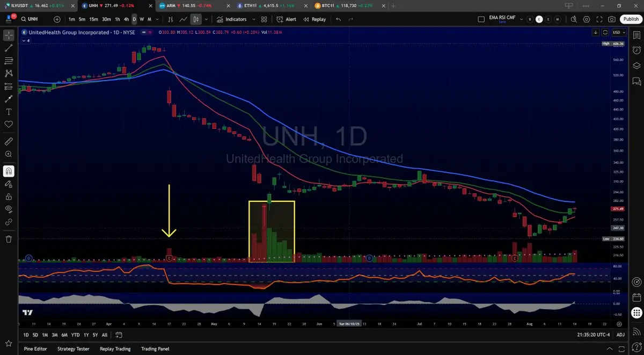Add a symbol to compare with plus icon
Viewport: 644px width, 355px height.
(57, 19)
